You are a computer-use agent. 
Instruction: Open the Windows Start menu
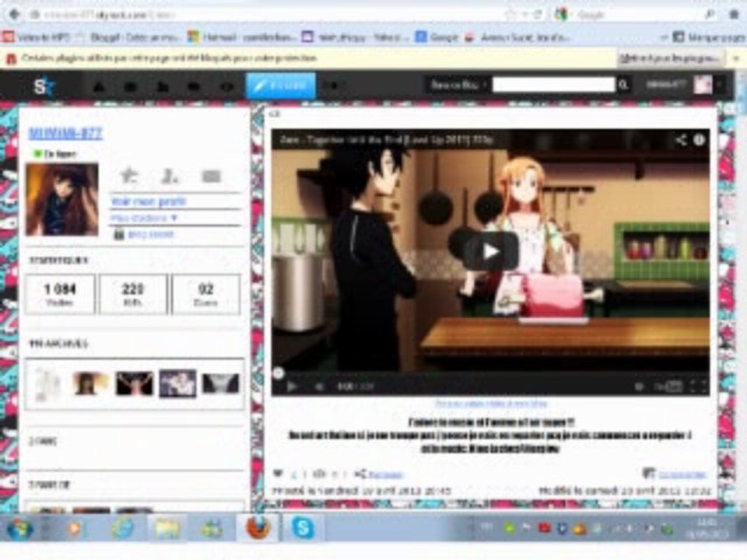click(x=19, y=529)
